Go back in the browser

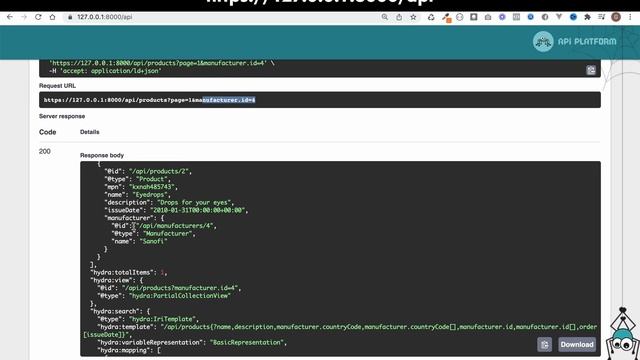(x=10, y=17)
